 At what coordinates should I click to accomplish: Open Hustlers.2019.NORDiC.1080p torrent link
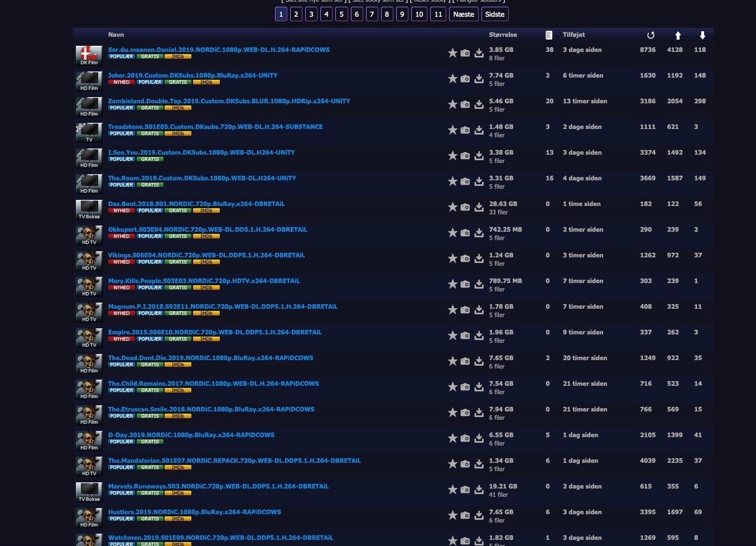[194, 512]
